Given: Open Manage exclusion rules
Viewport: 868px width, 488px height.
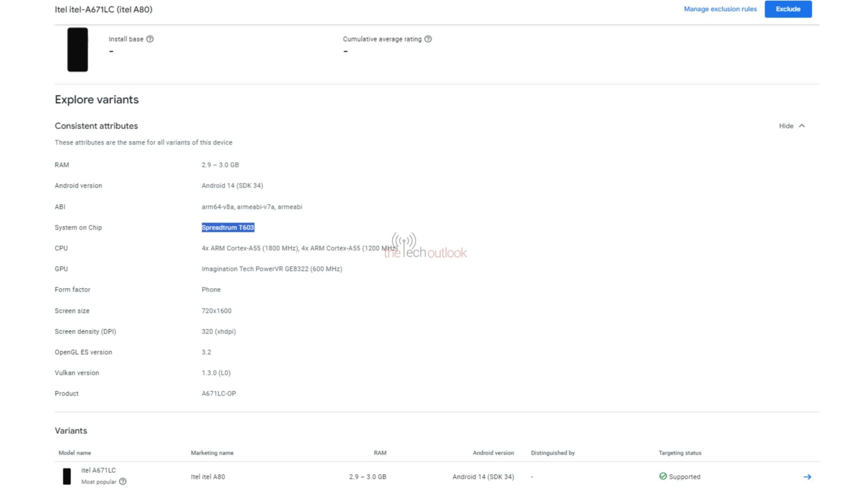Looking at the screenshot, I should (720, 9).
